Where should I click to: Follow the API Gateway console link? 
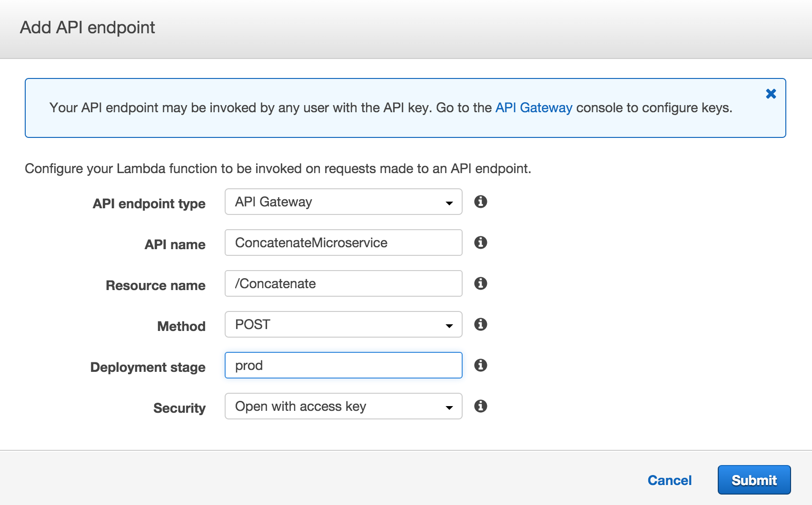coord(534,107)
